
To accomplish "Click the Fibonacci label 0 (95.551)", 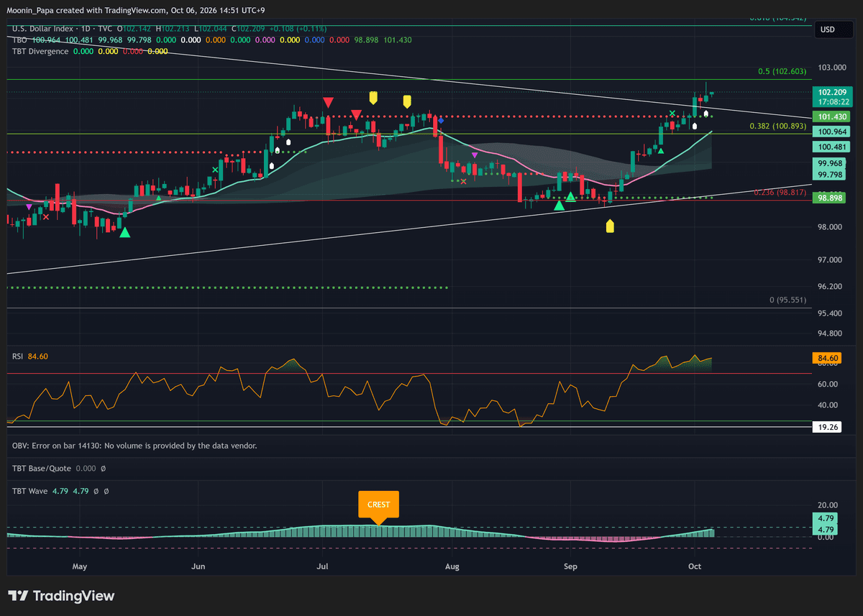I will click(x=787, y=300).
